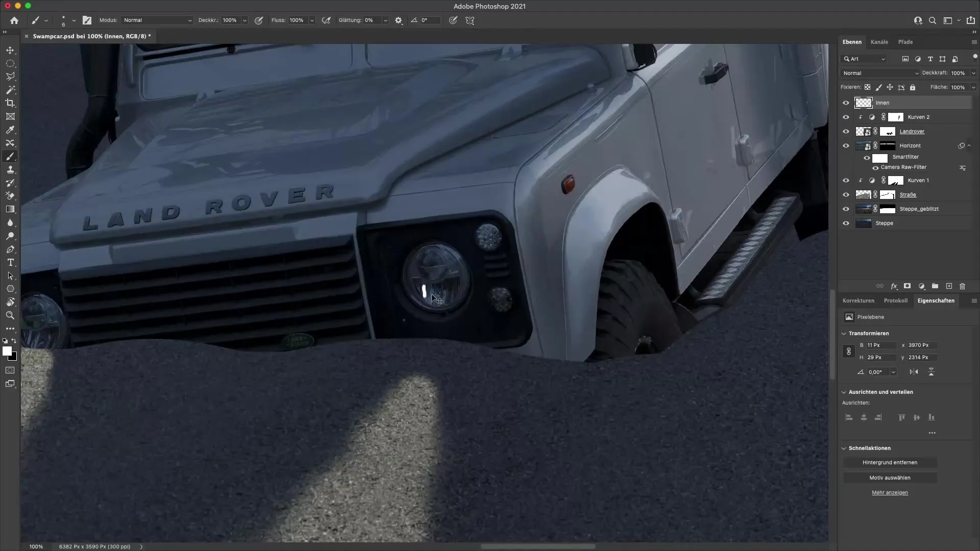Hide the Camera Raw-Filter smart filter
The height and width of the screenshot is (551, 980).
(x=875, y=167)
